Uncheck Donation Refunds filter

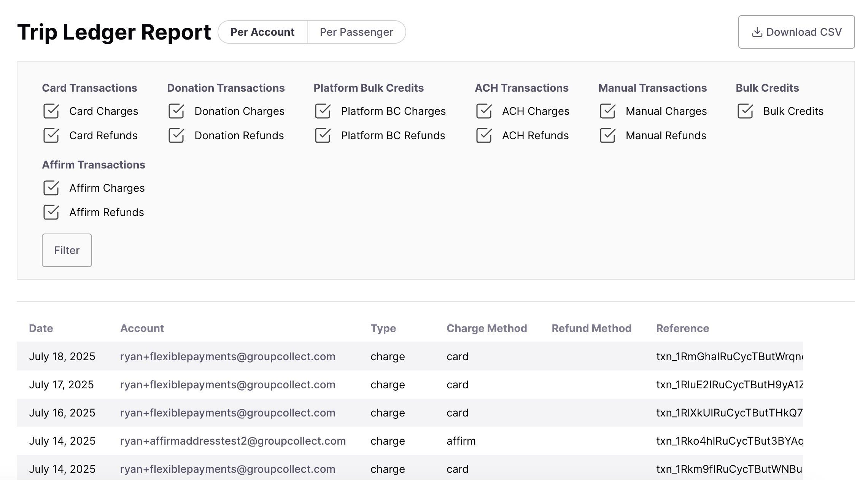point(176,135)
